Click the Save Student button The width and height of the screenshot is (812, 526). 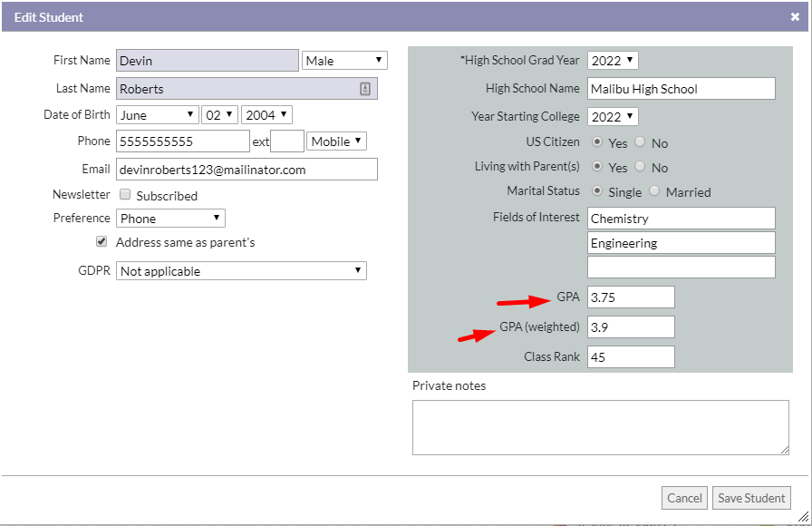(x=751, y=498)
